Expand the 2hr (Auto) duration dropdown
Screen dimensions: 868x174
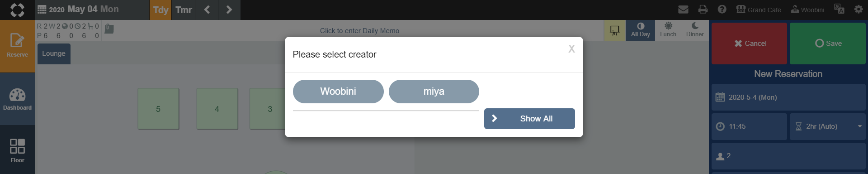click(x=827, y=126)
